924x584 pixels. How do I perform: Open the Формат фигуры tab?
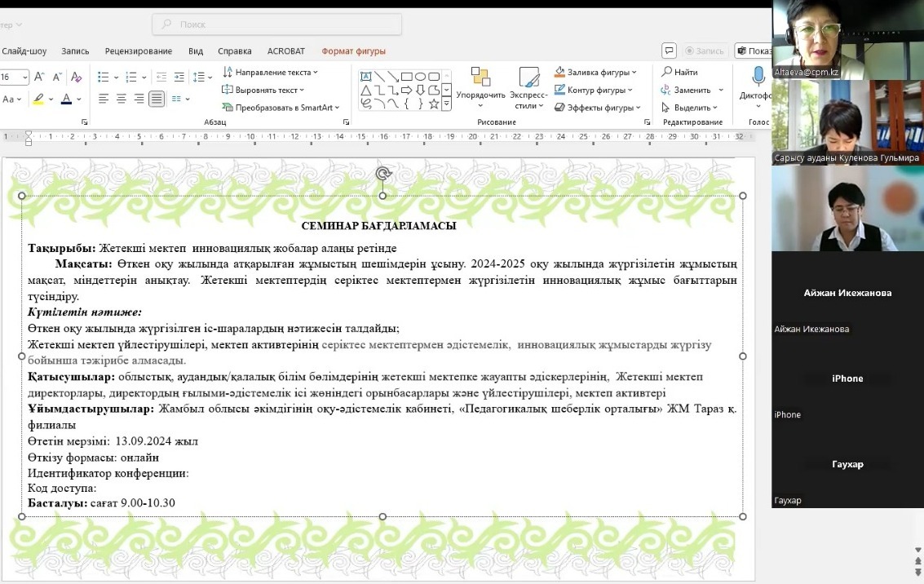click(354, 51)
